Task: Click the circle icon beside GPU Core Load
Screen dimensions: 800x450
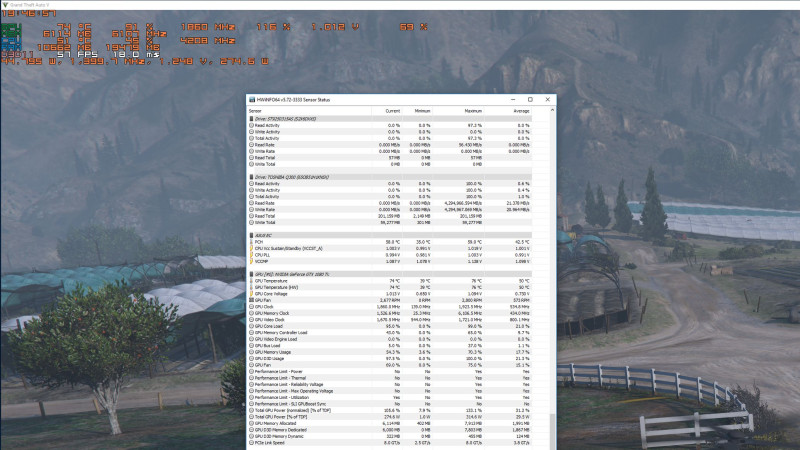Action: click(252, 326)
